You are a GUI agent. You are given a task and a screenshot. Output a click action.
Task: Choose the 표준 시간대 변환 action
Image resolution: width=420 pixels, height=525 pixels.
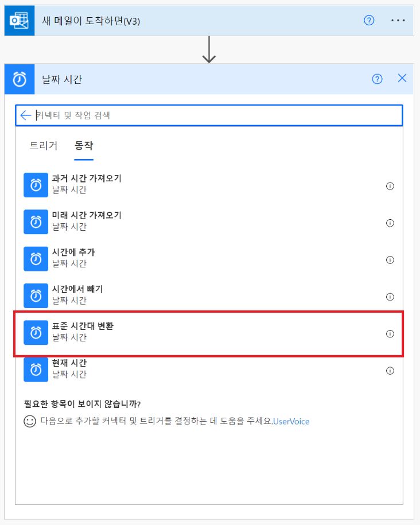209,333
